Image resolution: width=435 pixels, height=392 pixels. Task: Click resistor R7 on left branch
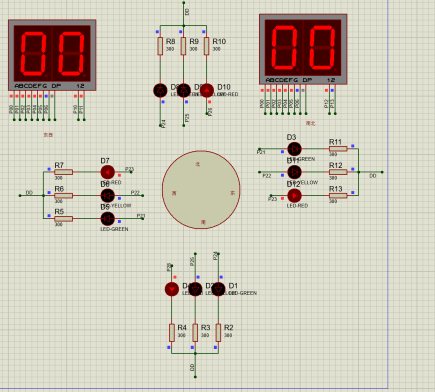[63, 172]
